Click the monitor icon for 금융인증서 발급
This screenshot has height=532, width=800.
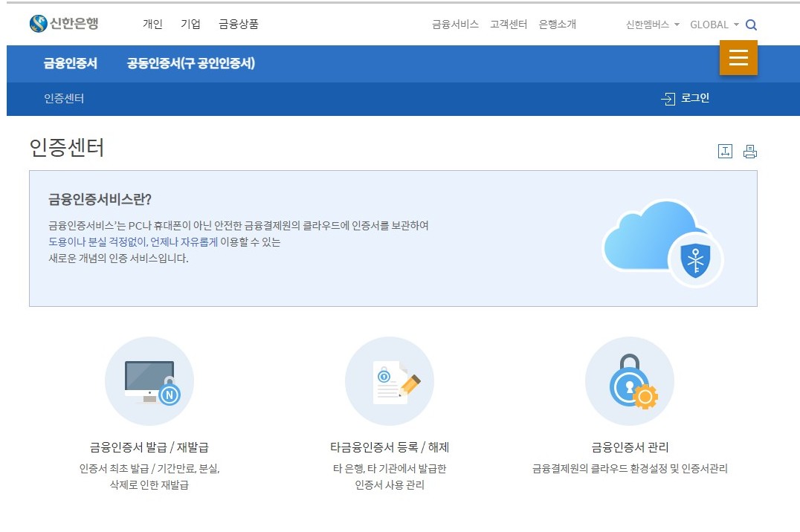149,381
